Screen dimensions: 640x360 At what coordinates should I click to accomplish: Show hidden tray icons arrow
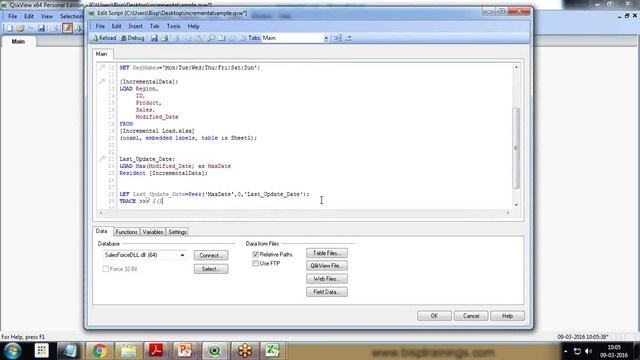click(x=565, y=351)
